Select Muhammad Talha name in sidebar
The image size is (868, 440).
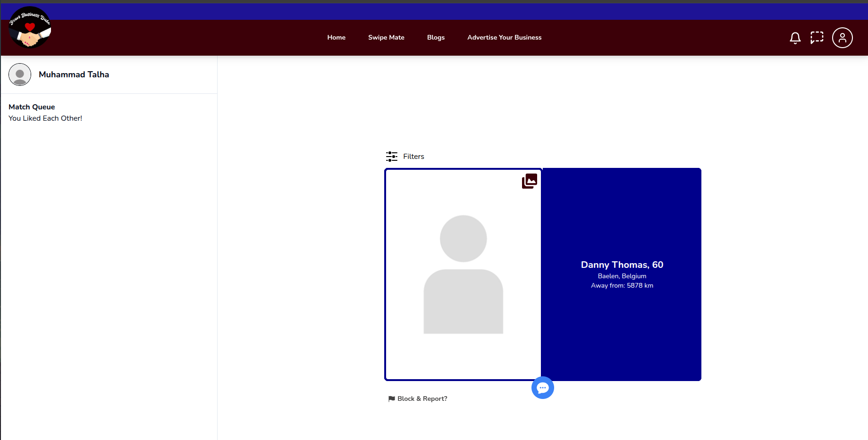point(74,75)
